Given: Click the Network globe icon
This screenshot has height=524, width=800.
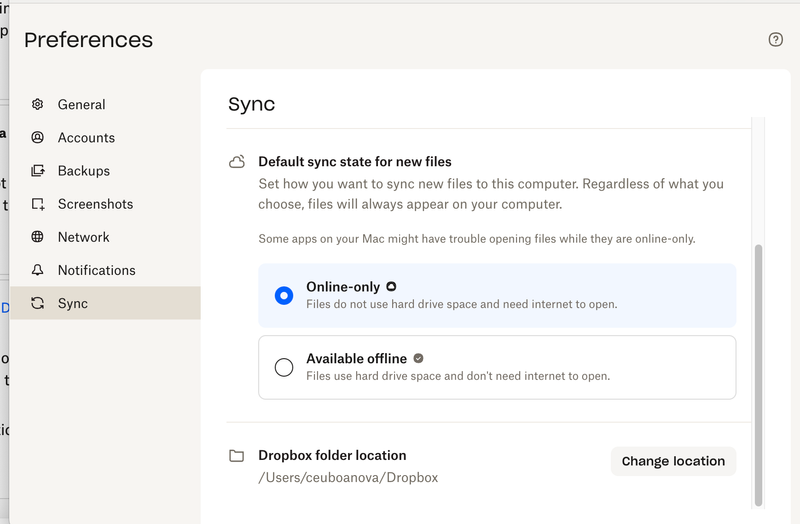Looking at the screenshot, I should pyautogui.click(x=38, y=237).
